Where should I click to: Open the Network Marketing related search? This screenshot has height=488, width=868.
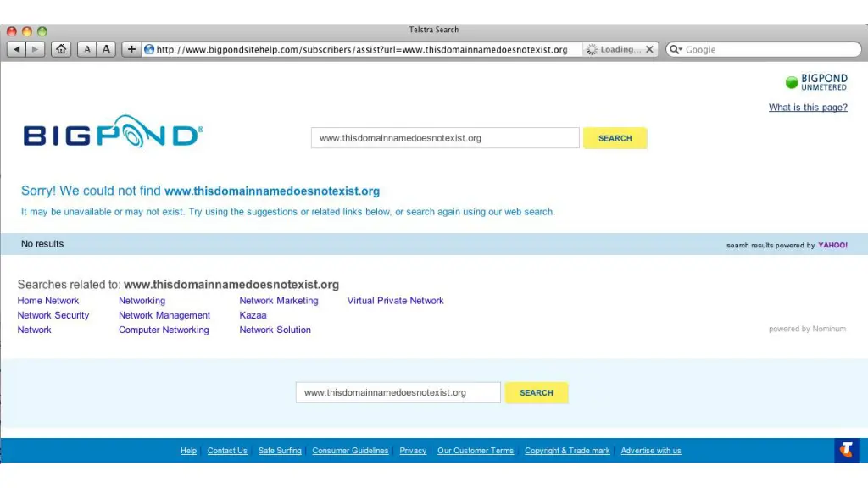pyautogui.click(x=278, y=301)
